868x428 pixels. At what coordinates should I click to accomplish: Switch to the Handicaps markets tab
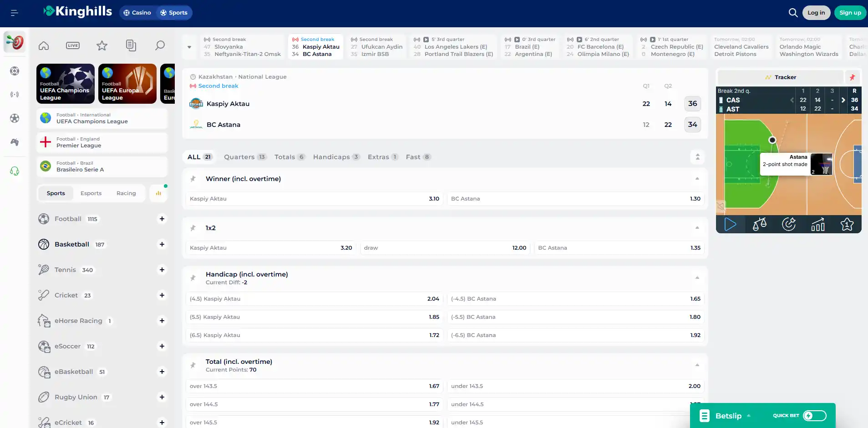pyautogui.click(x=336, y=157)
